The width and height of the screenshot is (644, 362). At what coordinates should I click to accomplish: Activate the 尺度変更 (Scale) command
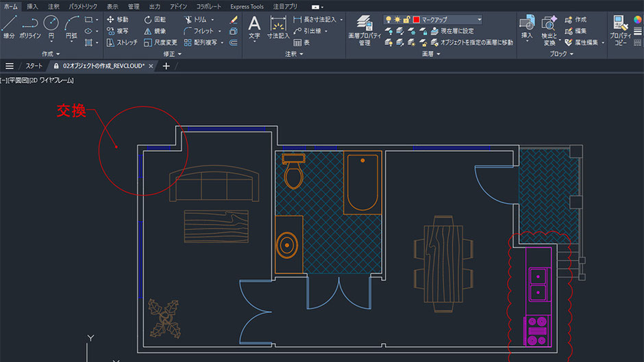pos(160,42)
